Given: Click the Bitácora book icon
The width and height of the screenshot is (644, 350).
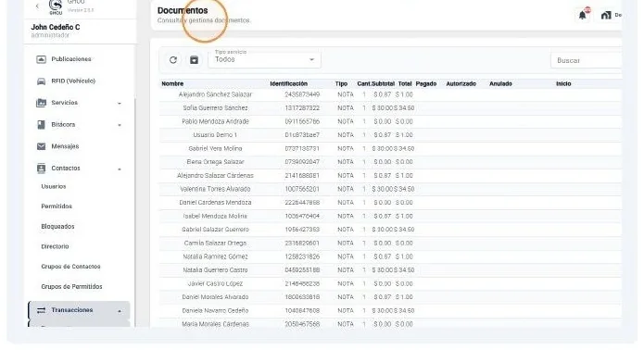Looking at the screenshot, I should (x=41, y=124).
